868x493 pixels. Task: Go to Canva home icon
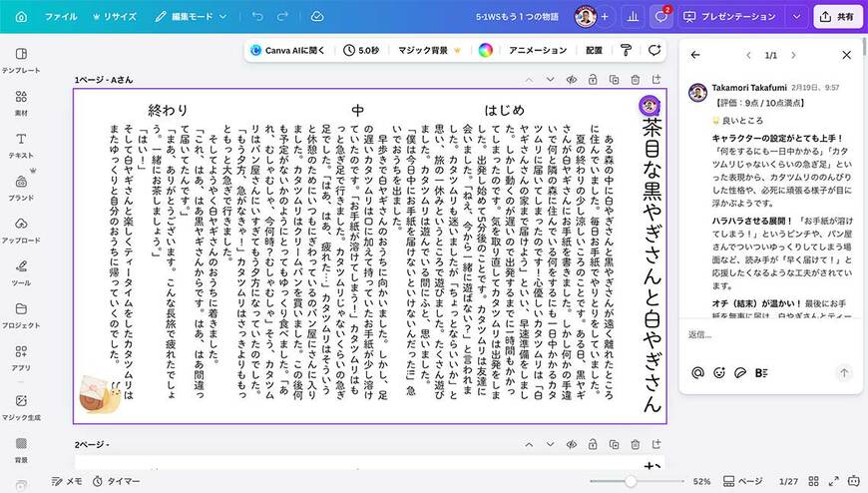point(21,17)
